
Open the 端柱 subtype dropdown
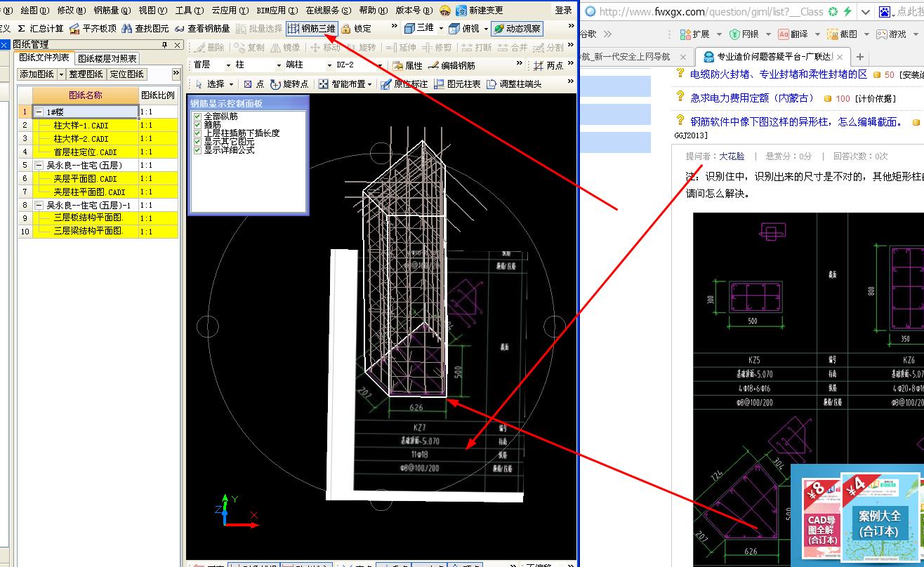point(329,65)
